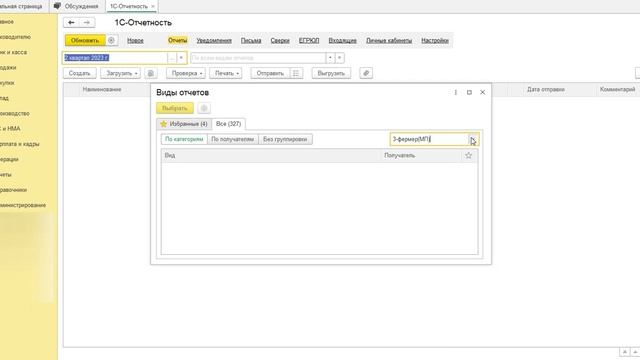
Task: Select grouping По получателям
Action: tap(233, 139)
